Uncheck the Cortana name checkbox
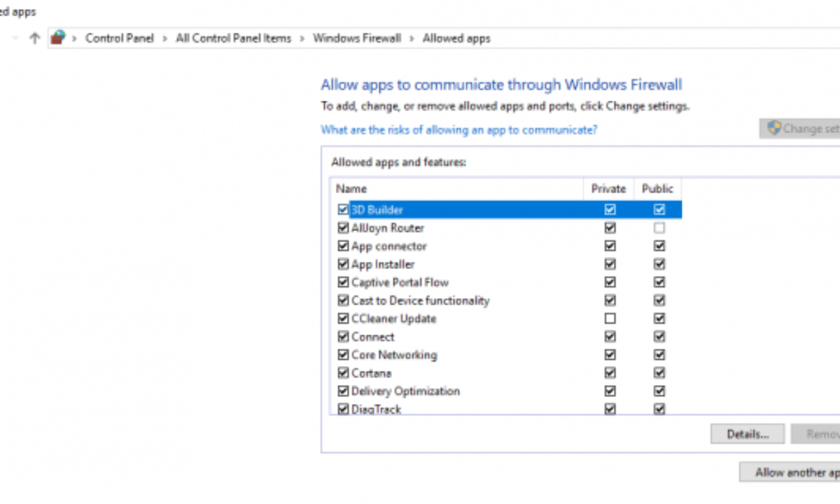 [343, 373]
